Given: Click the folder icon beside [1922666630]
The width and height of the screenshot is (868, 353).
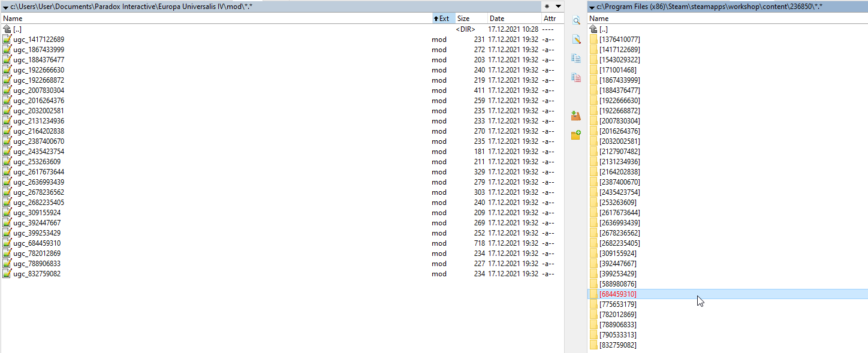Looking at the screenshot, I should pos(593,101).
